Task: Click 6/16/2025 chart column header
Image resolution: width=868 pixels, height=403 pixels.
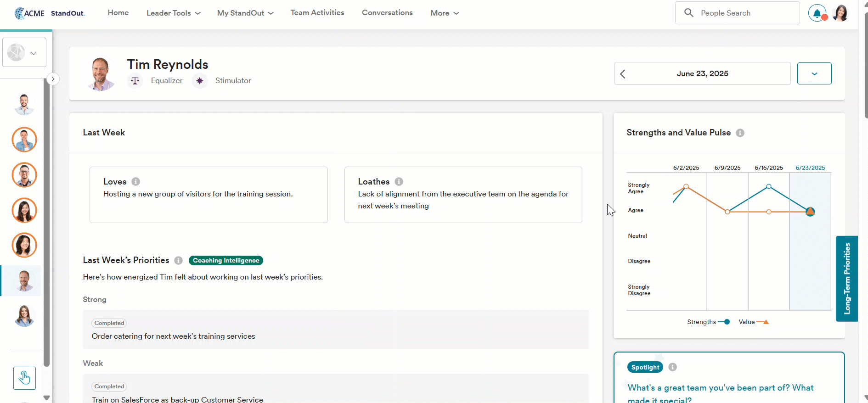Action: 769,168
